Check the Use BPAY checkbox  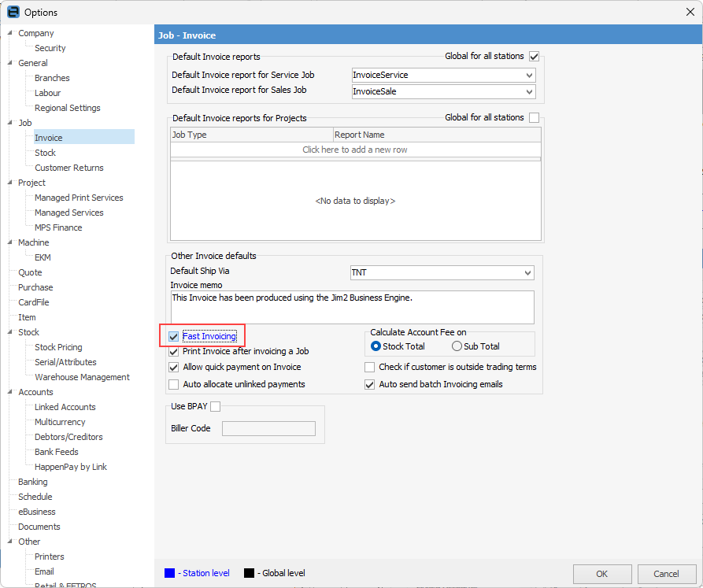point(216,406)
